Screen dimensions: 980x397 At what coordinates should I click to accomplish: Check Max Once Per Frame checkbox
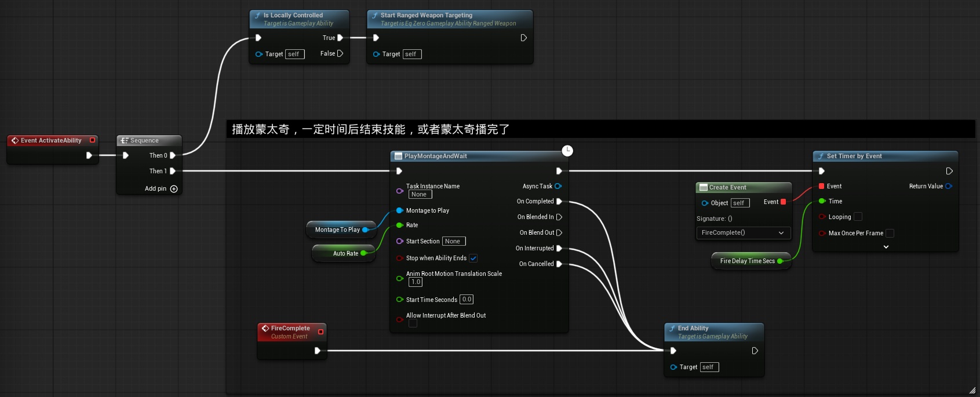[x=890, y=233]
